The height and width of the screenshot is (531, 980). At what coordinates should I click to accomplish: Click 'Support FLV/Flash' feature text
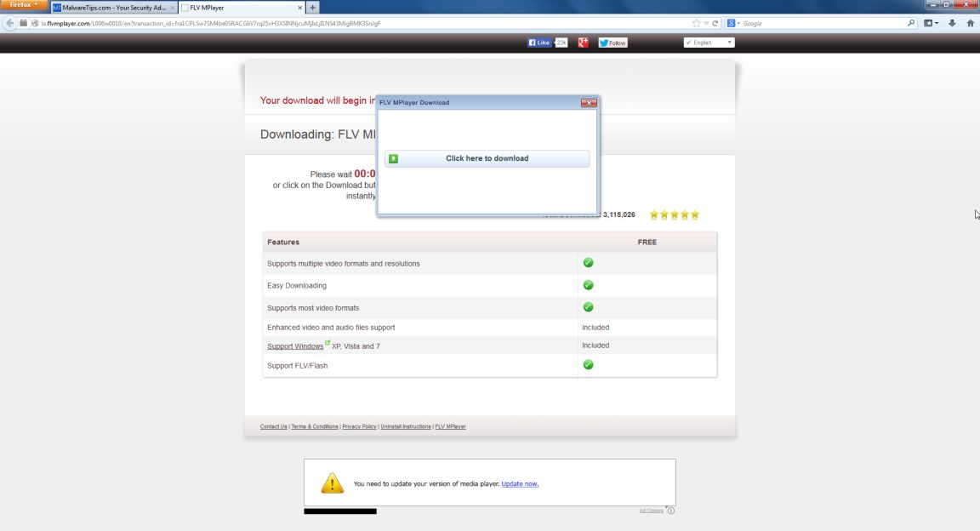pyautogui.click(x=298, y=366)
